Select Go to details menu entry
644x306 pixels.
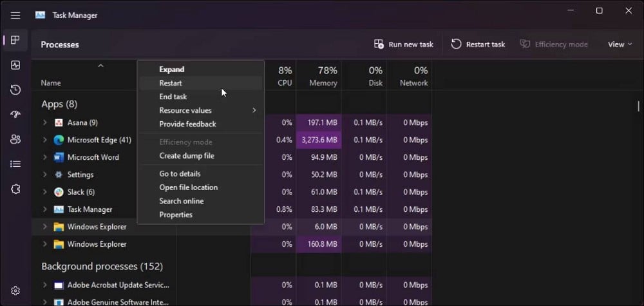(180, 174)
